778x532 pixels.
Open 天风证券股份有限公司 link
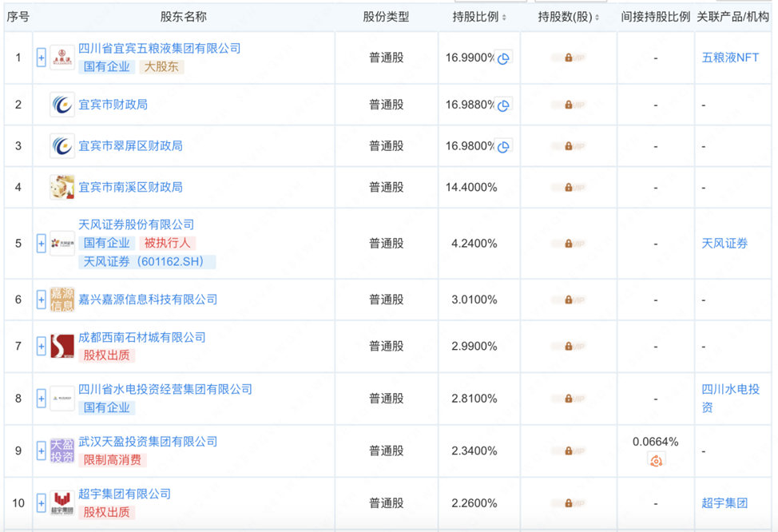pos(136,224)
